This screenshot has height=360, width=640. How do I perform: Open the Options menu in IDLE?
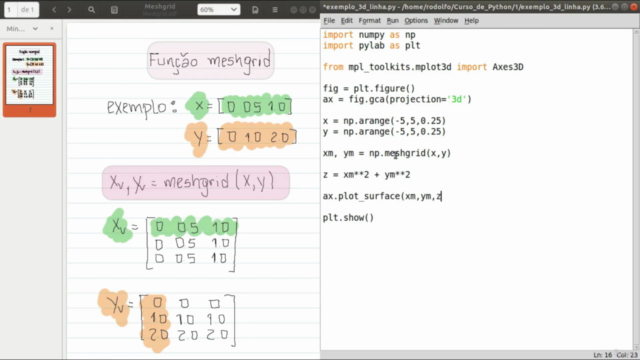(x=416, y=20)
